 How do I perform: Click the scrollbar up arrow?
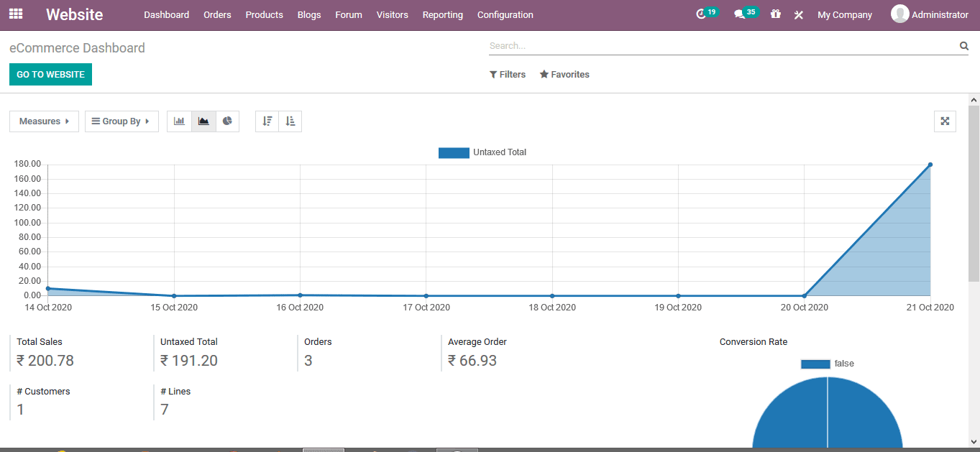974,99
